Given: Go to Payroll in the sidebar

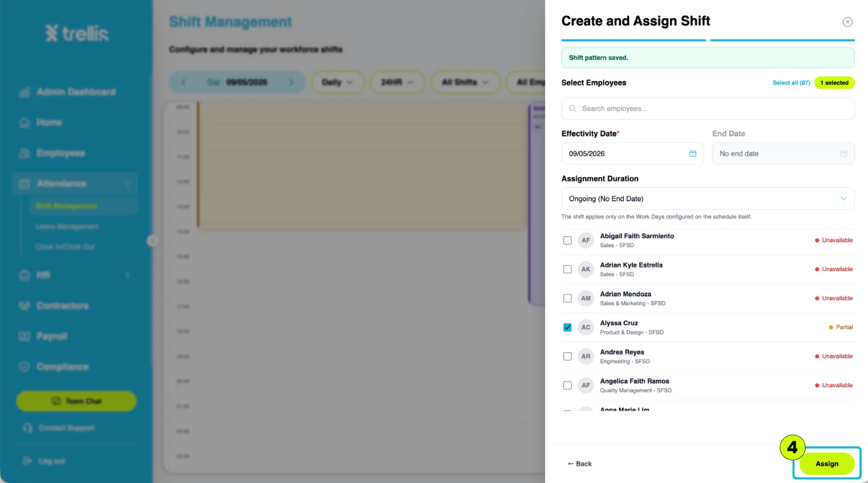Looking at the screenshot, I should point(52,336).
